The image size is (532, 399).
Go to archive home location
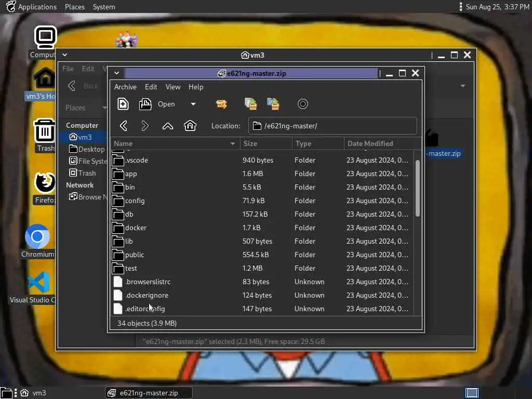pos(190,126)
